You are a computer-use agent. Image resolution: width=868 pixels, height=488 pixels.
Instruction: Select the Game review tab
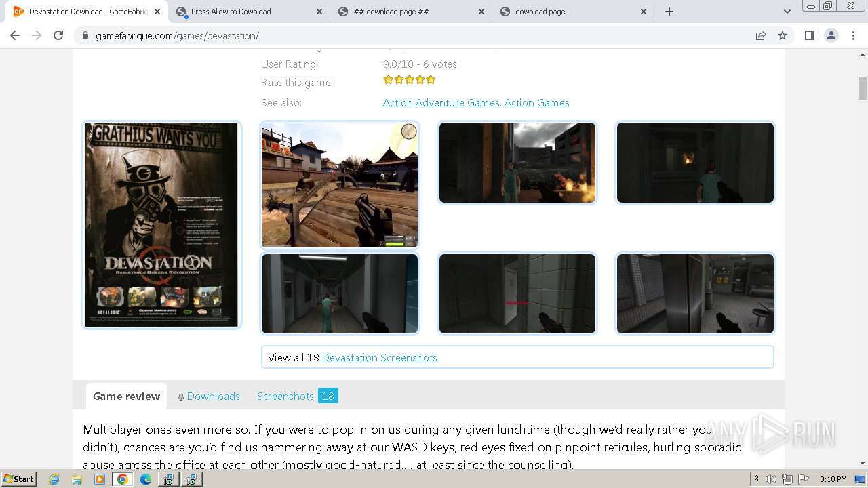pos(126,396)
